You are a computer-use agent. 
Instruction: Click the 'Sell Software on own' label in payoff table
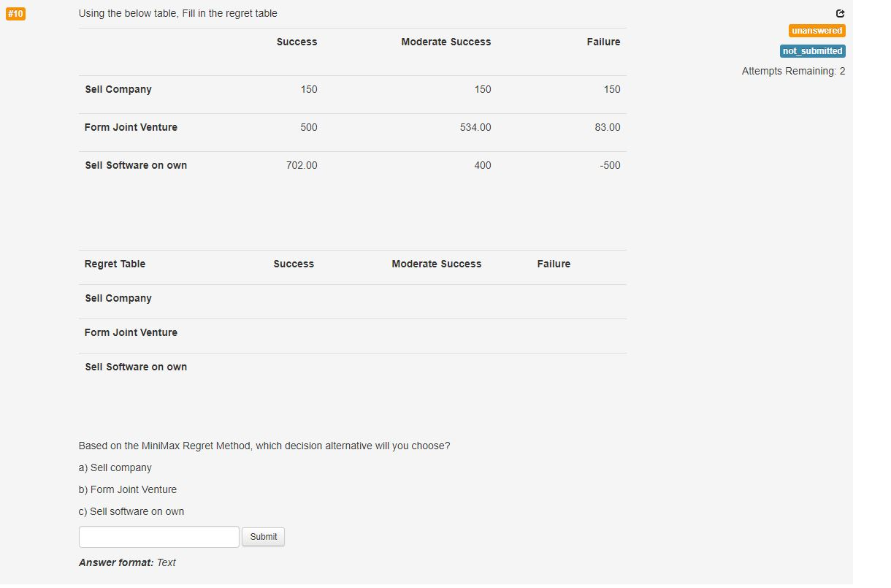[x=136, y=165]
